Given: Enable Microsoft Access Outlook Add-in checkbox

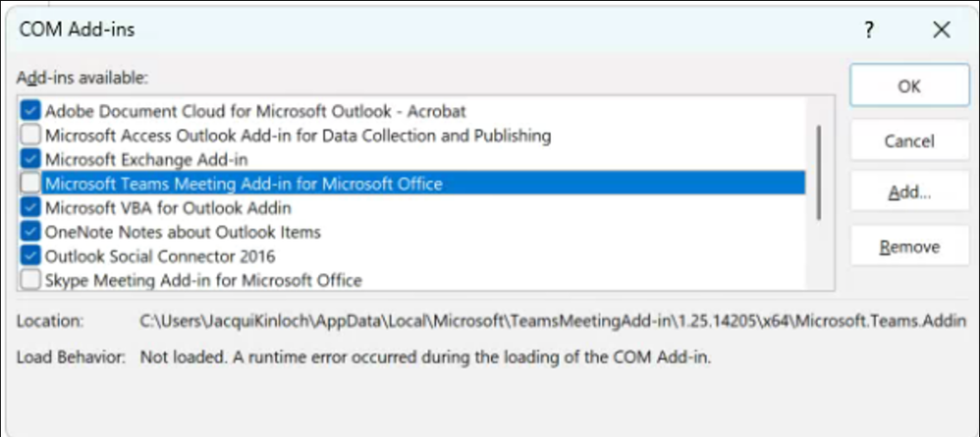Looking at the screenshot, I should [x=30, y=135].
